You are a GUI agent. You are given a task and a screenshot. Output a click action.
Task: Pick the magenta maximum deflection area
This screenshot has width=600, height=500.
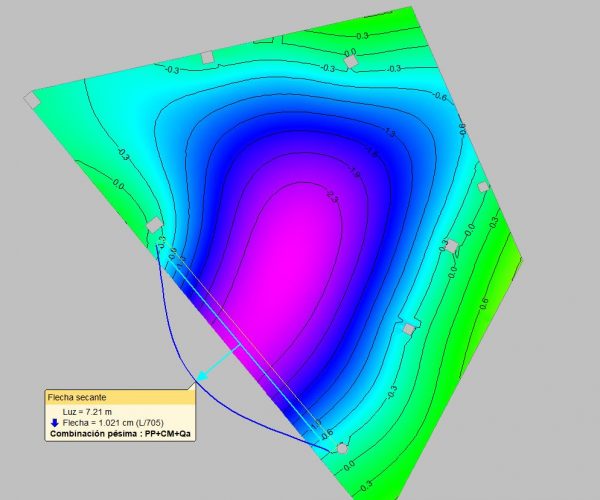300,260
